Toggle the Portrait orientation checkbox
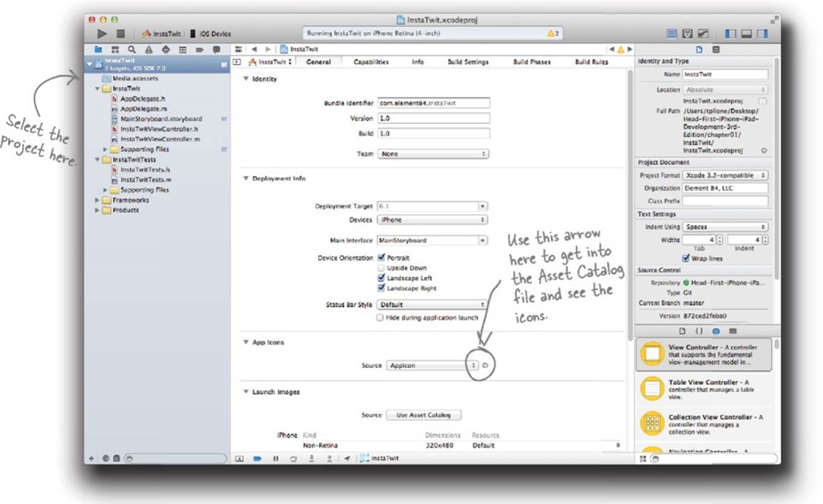The image size is (823, 504). tap(381, 257)
